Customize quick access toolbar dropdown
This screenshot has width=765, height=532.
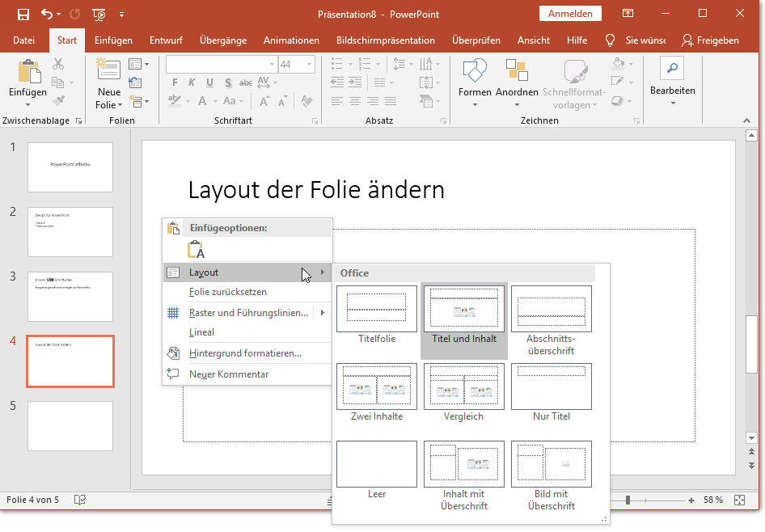click(x=121, y=15)
